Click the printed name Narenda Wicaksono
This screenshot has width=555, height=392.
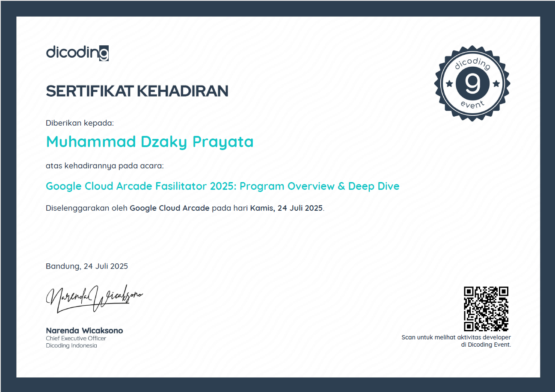point(84,330)
